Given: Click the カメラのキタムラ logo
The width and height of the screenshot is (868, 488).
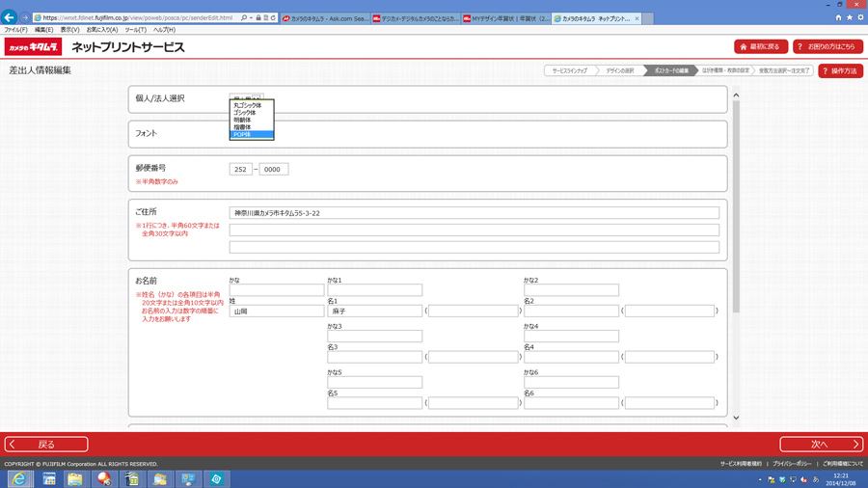Looking at the screenshot, I should pyautogui.click(x=32, y=47).
